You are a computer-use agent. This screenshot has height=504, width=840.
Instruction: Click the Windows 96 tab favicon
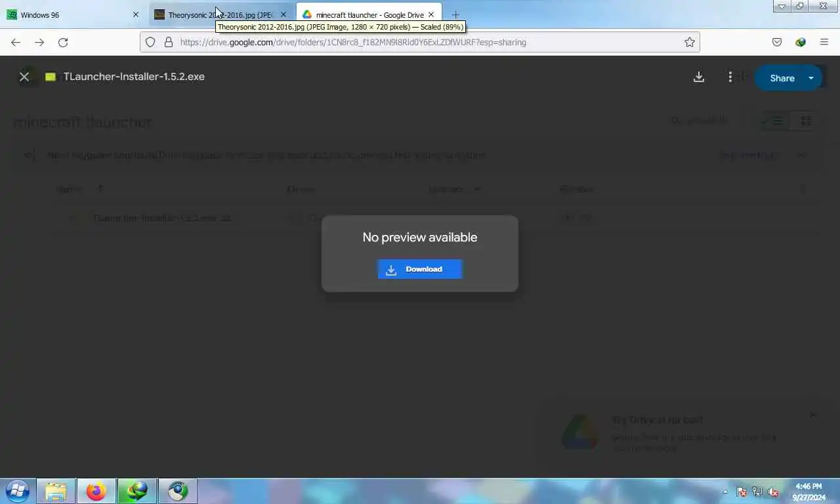click(12, 14)
